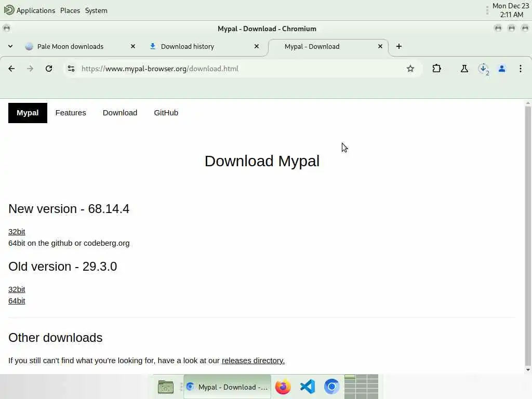This screenshot has height=399, width=532.
Task: Open the Features navigation link
Action: click(71, 113)
